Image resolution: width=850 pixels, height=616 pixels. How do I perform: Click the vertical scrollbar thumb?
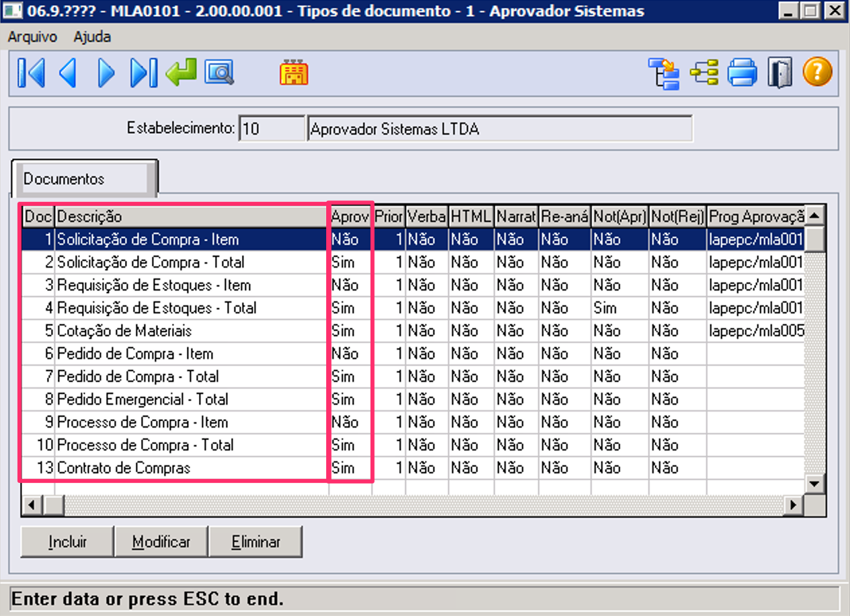tap(815, 239)
